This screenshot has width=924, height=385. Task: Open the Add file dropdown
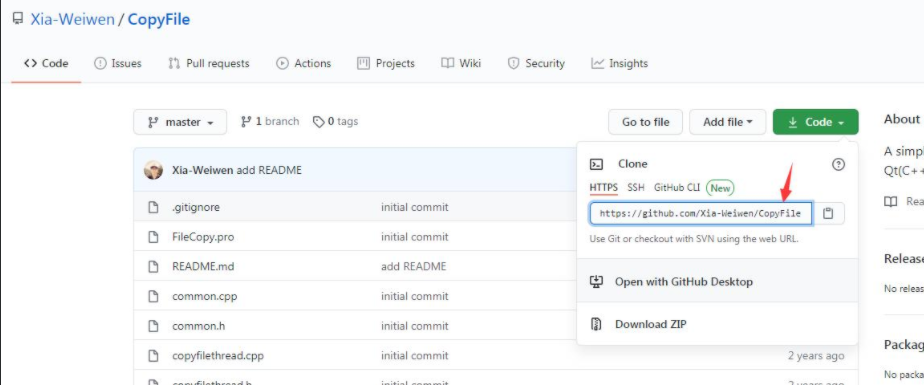(728, 122)
